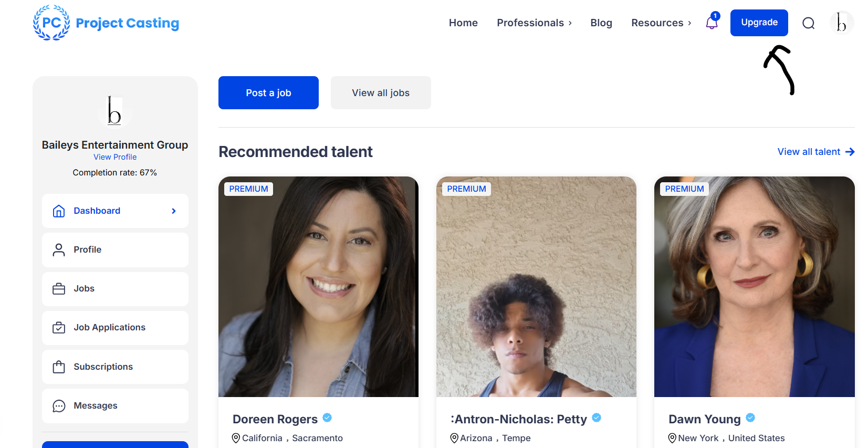The image size is (868, 448).
Task: Click Dawn Young's verified badge
Action: (x=750, y=418)
